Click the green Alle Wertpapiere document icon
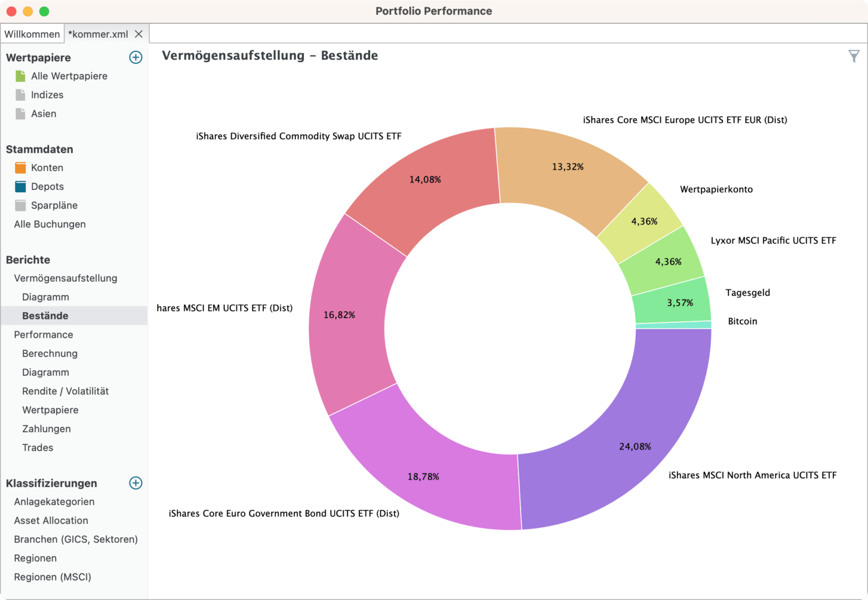Screen dimensions: 868x600 coord(20,76)
